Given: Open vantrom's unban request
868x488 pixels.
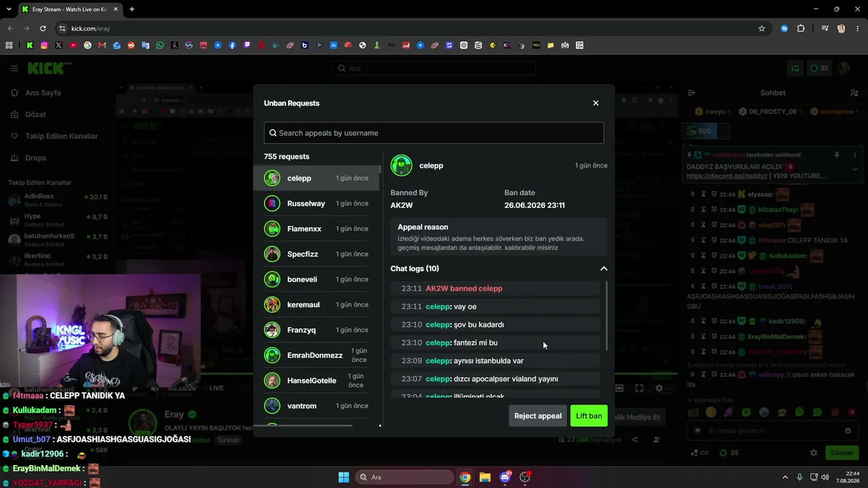Looking at the screenshot, I should click(x=317, y=405).
